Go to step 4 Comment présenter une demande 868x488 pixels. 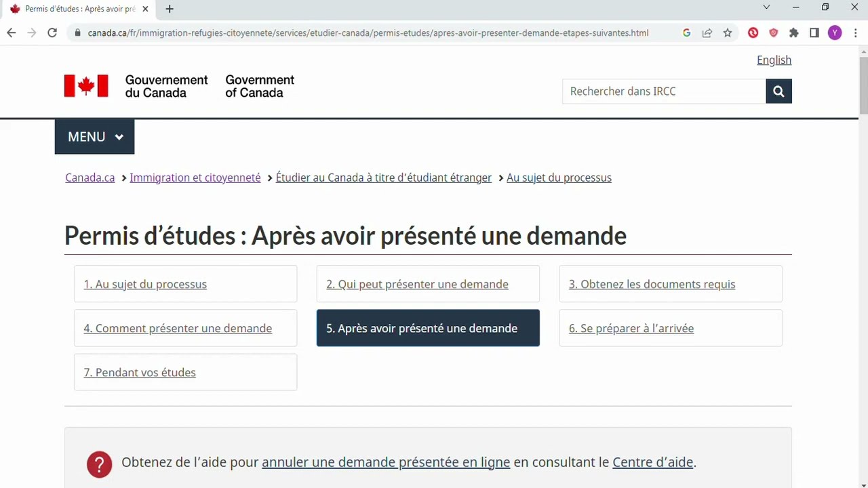[185, 328]
